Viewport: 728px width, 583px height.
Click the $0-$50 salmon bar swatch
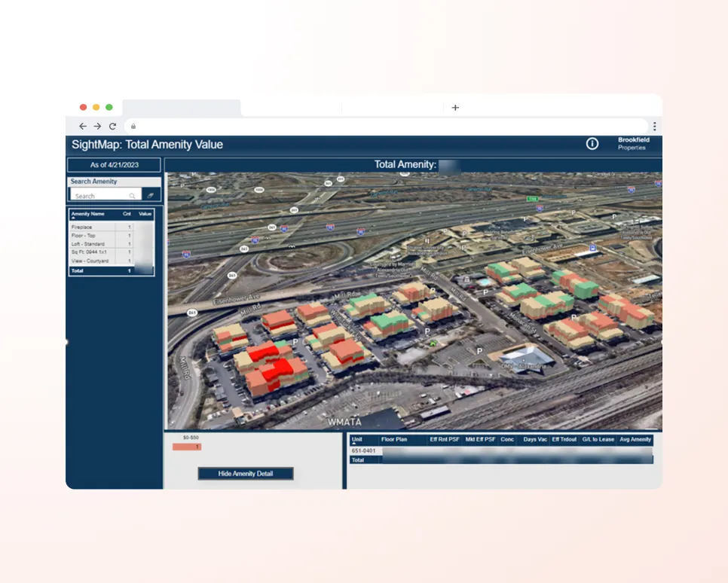coord(187,447)
